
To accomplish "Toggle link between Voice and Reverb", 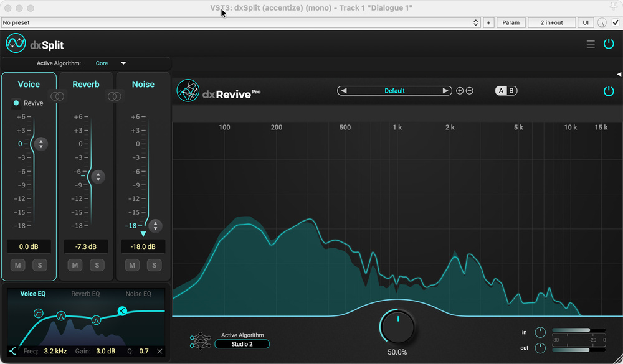I will click(x=57, y=96).
